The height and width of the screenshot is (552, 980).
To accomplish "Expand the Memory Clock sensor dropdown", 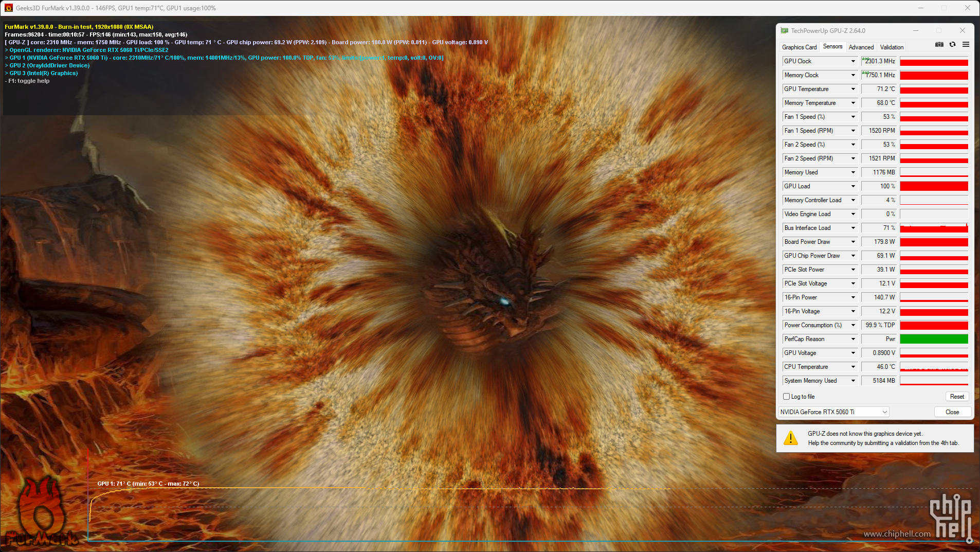I will 853,75.
